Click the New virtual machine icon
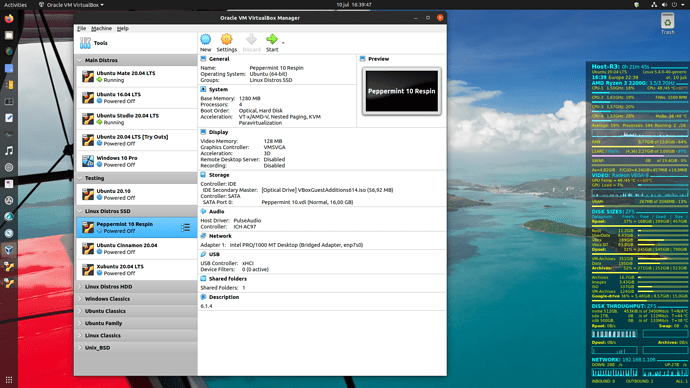 (x=206, y=39)
